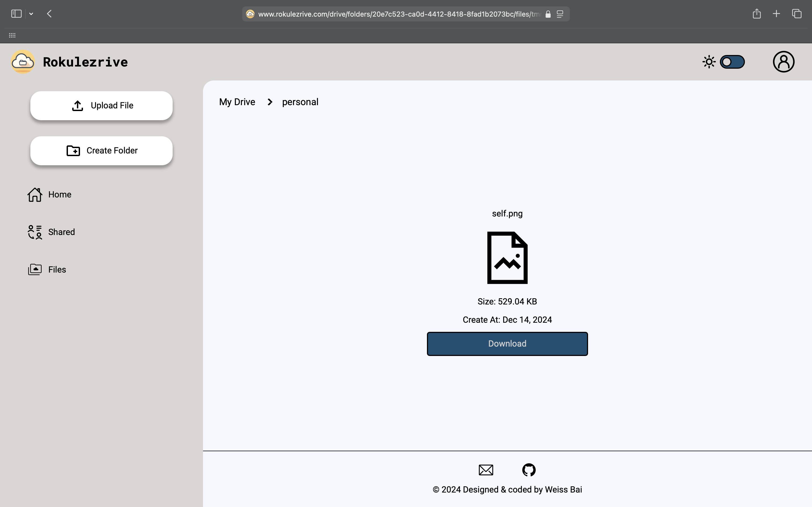The width and height of the screenshot is (812, 507).
Task: Click the Files sidebar icon
Action: coord(35,269)
